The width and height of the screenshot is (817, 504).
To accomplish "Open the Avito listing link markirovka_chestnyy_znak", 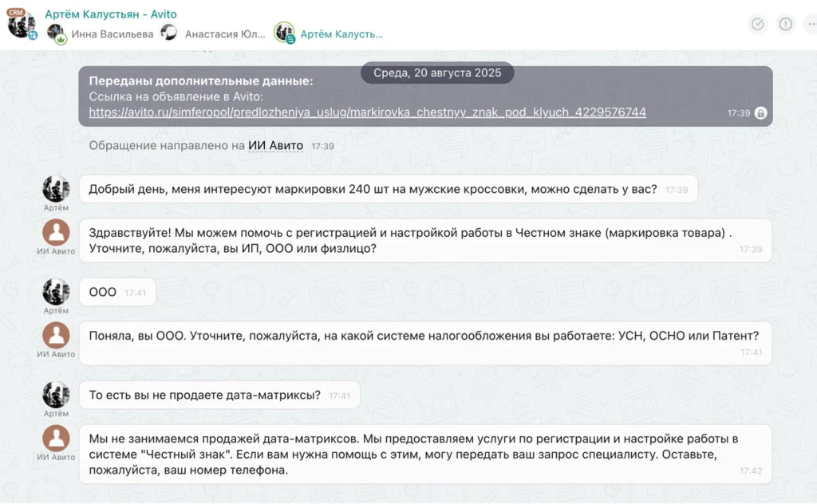I will pyautogui.click(x=367, y=112).
